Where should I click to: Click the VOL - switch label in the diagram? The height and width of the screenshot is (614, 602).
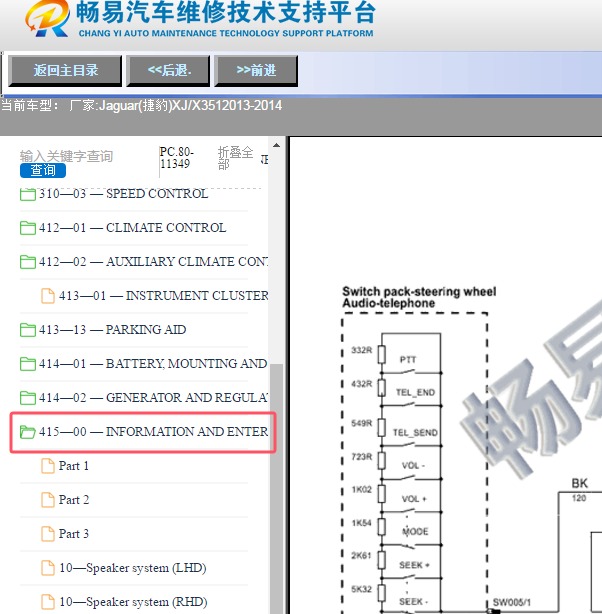413,466
